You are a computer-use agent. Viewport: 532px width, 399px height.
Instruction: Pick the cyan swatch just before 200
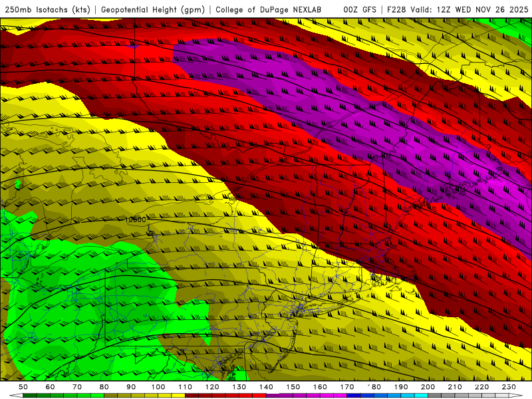(x=421, y=396)
